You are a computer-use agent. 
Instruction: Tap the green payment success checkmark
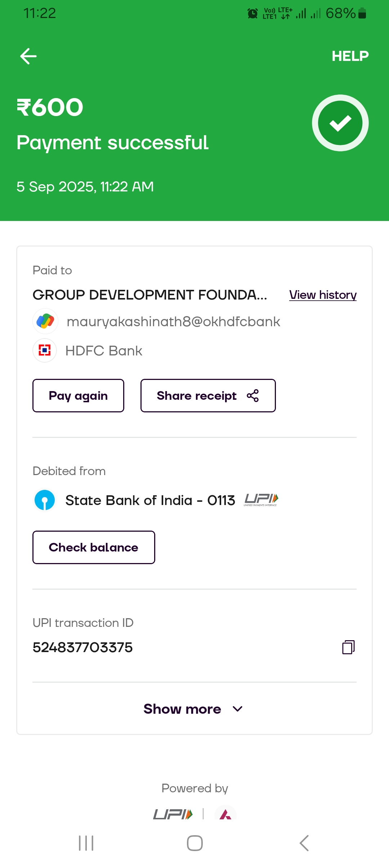pyautogui.click(x=340, y=123)
